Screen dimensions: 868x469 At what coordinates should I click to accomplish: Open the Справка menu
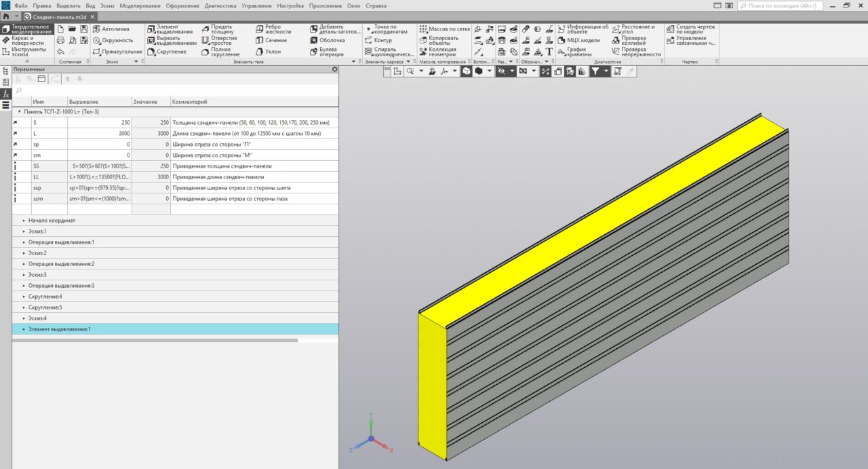click(x=376, y=5)
